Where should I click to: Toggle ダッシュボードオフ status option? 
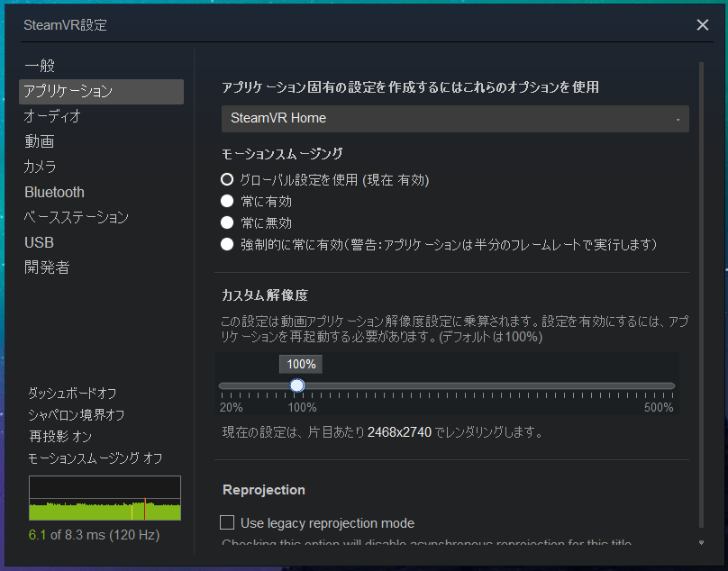[x=72, y=394]
